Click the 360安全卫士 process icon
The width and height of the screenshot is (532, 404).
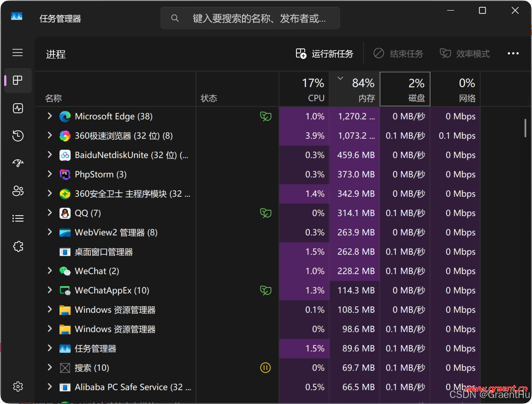pos(65,194)
